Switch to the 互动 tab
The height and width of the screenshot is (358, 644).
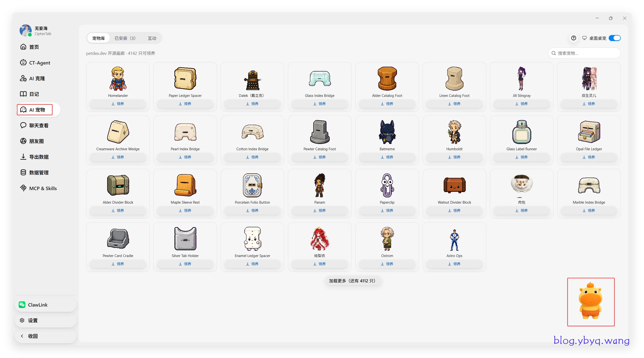(x=152, y=38)
